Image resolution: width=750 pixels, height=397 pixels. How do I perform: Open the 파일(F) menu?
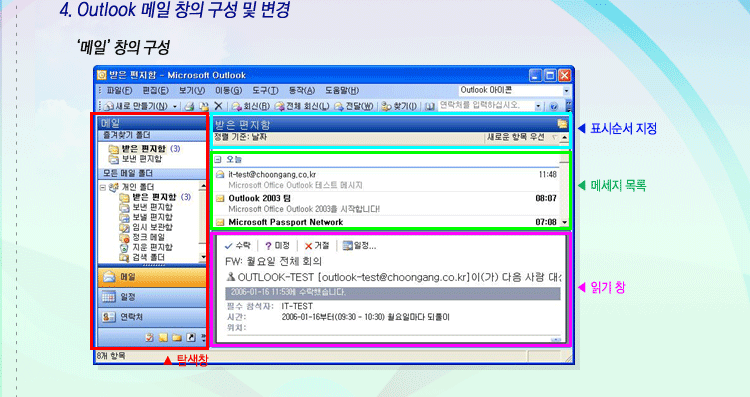point(119,90)
